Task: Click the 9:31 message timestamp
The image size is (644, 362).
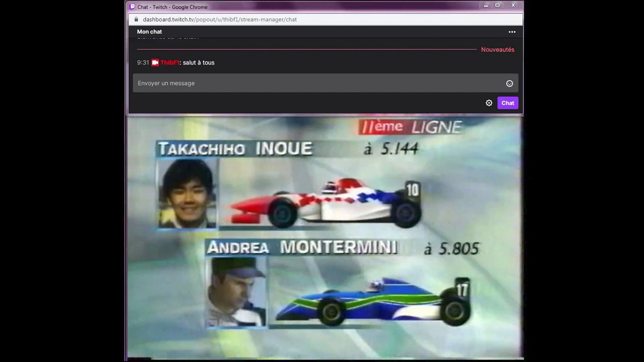Action: [x=143, y=63]
